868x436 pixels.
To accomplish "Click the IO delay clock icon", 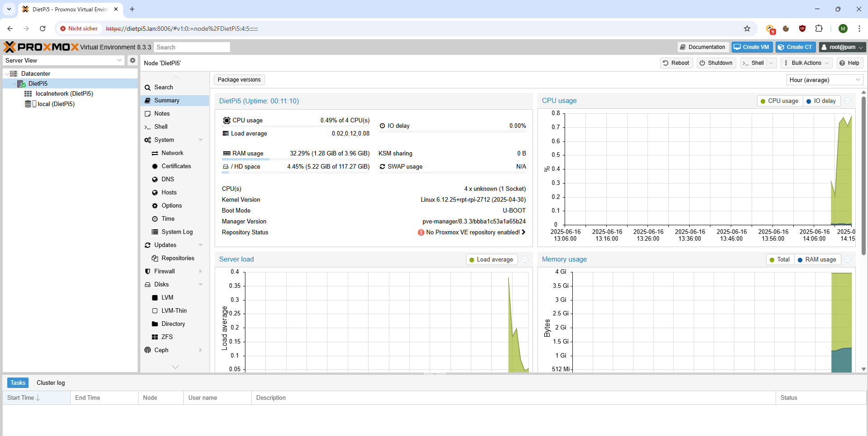I will [382, 126].
